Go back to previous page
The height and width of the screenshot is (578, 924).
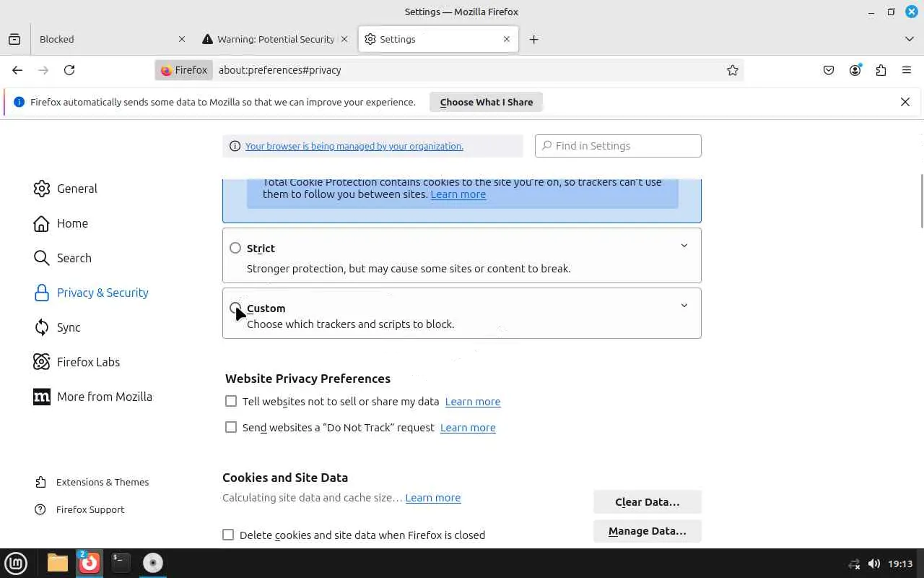point(17,70)
